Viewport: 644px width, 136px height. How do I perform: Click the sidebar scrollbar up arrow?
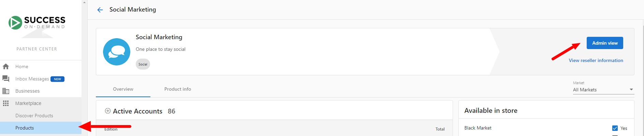85,2
